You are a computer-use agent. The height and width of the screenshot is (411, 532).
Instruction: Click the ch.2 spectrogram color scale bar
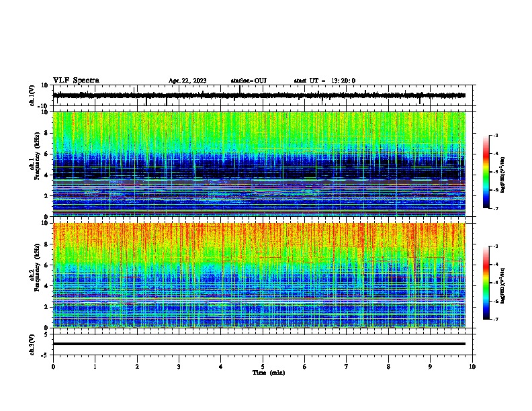tap(486, 283)
